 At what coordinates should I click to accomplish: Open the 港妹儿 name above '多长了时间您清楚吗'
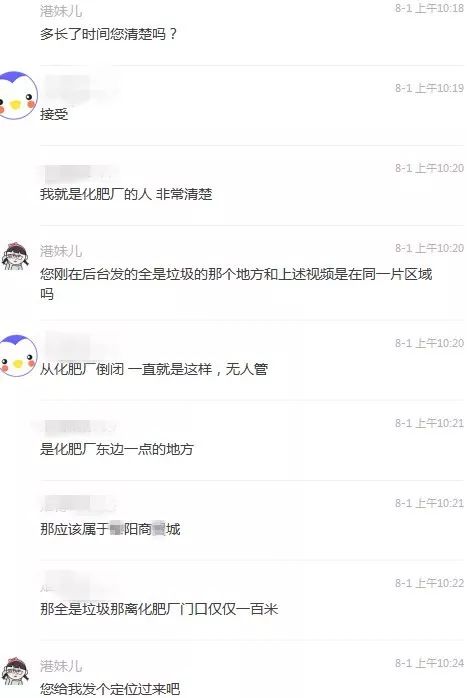[61, 11]
